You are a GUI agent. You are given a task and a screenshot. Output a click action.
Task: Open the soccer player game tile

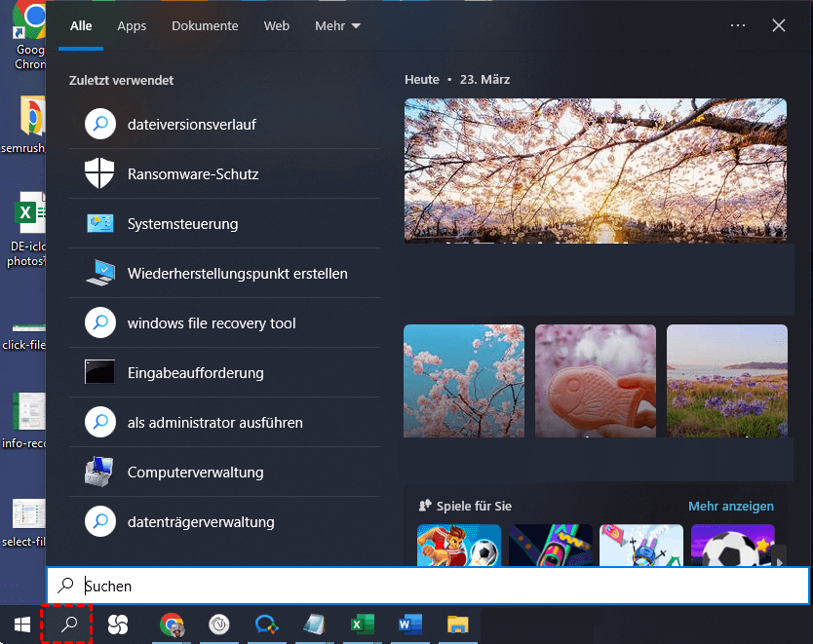pyautogui.click(x=459, y=545)
